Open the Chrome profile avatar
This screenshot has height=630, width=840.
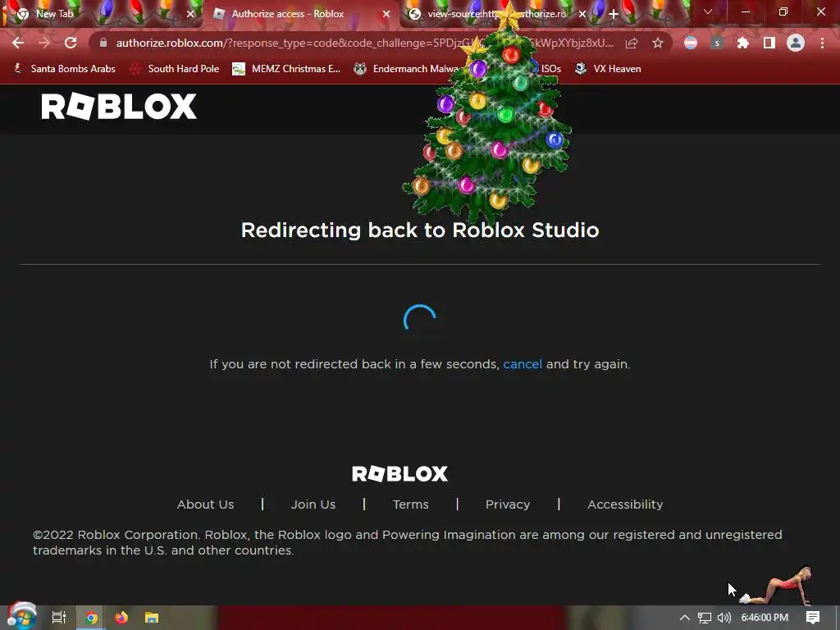796,43
